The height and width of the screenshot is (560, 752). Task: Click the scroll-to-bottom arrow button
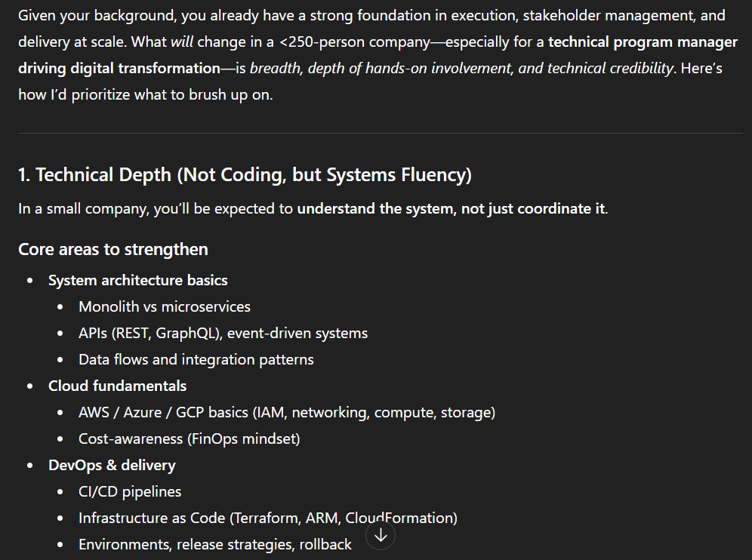(381, 535)
